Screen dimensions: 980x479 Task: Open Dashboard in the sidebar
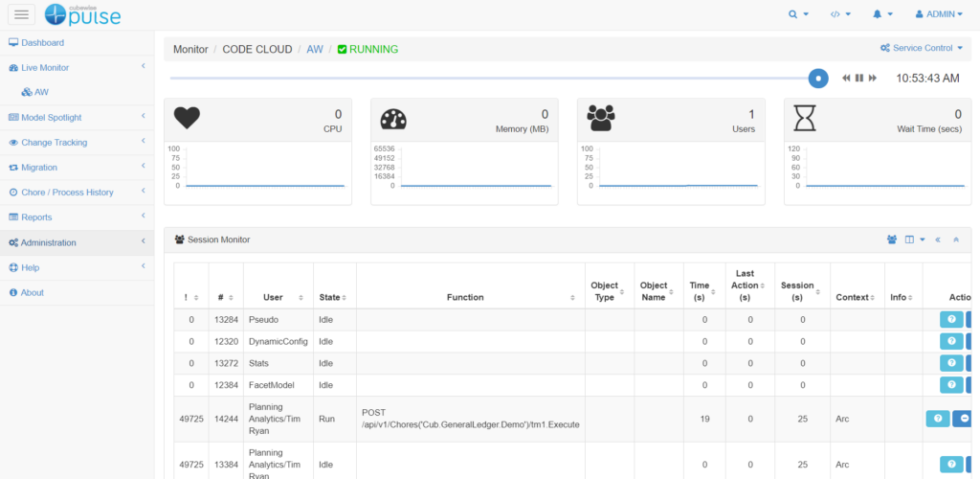point(42,43)
